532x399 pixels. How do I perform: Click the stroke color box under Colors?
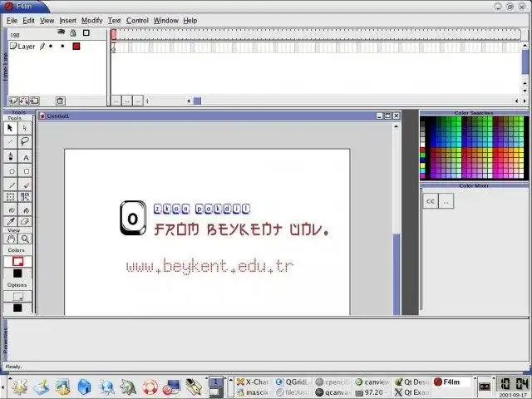pyautogui.click(x=17, y=262)
